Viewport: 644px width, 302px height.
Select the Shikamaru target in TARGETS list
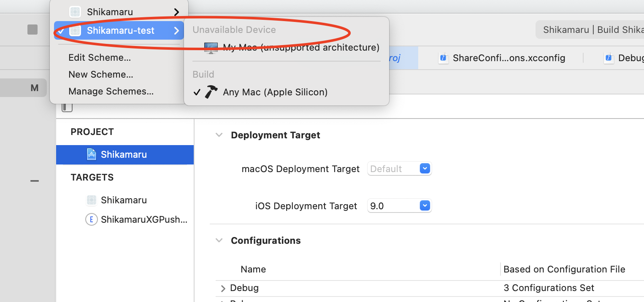[x=124, y=200]
